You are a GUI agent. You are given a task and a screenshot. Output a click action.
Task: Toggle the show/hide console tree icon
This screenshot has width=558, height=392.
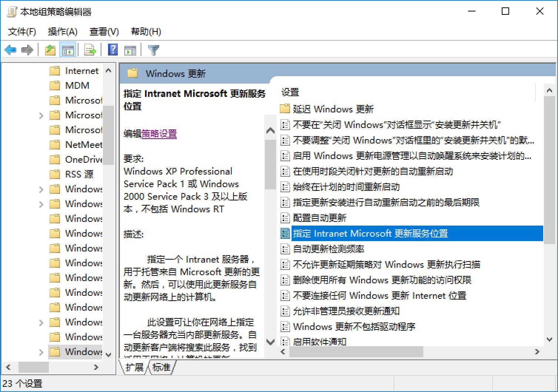(x=68, y=50)
